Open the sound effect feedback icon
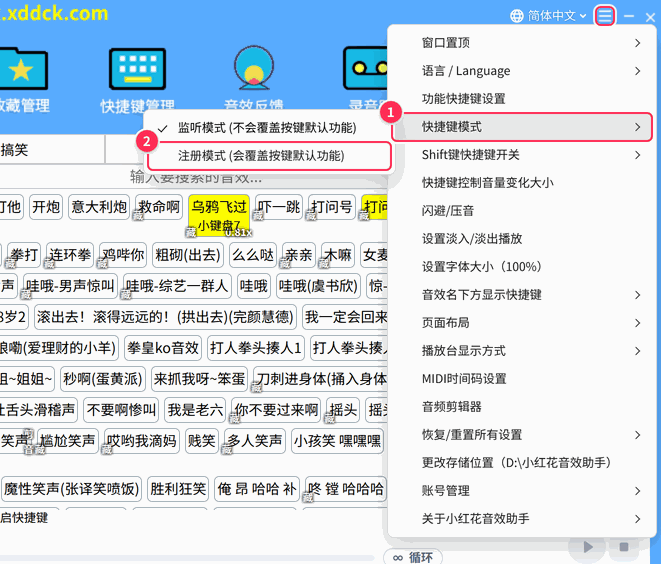This screenshot has width=661, height=564. coord(254,67)
